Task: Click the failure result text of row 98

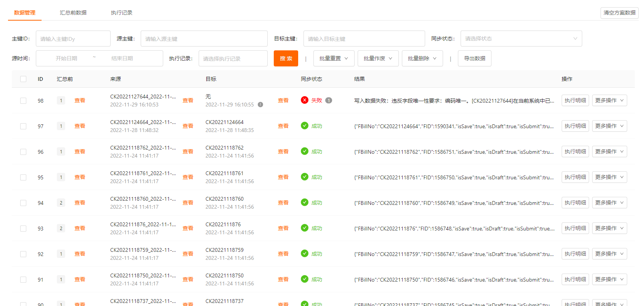Action: (454, 101)
